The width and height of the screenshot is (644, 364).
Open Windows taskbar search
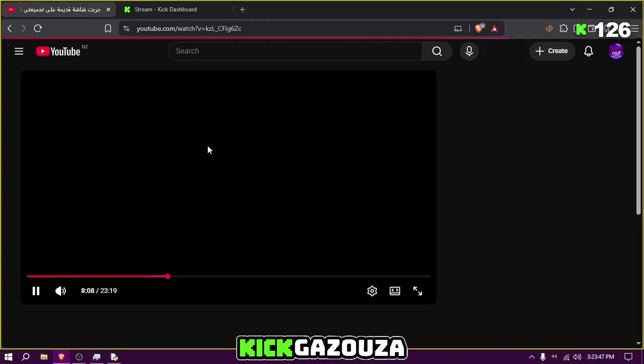tap(26, 357)
